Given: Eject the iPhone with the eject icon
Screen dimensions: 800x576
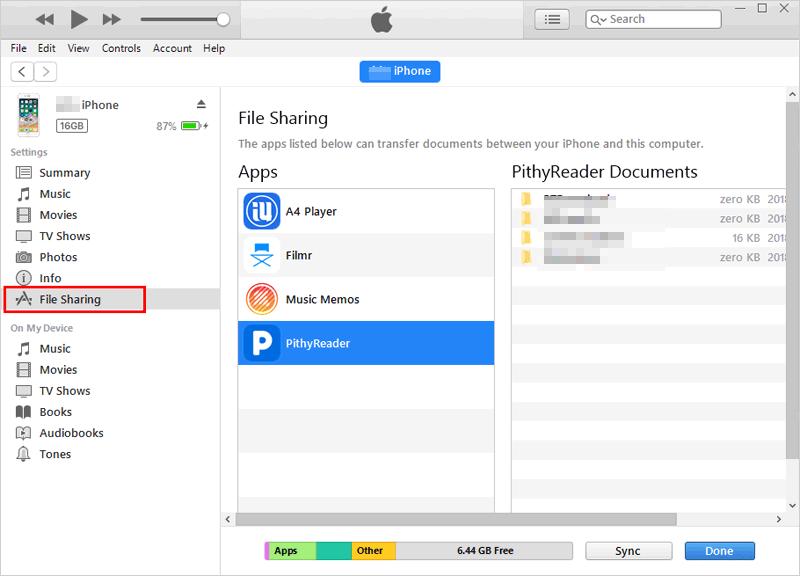Looking at the screenshot, I should pos(202,104).
